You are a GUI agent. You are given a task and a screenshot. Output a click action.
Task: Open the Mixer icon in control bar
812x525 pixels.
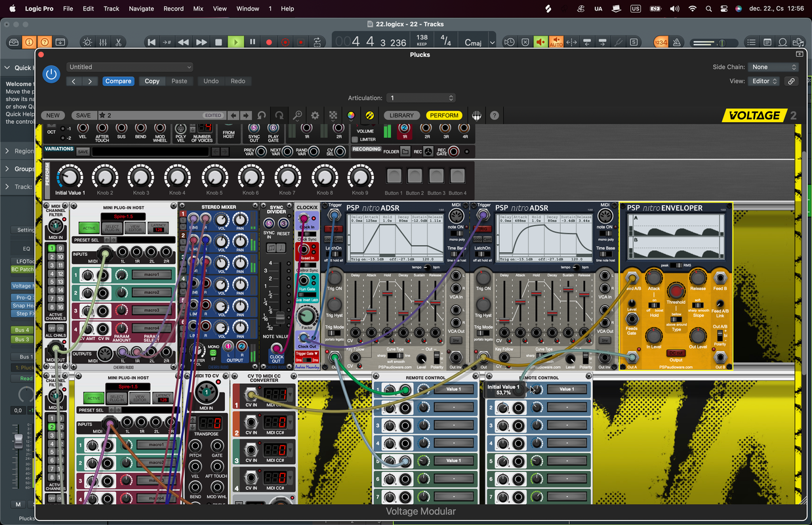(x=103, y=42)
